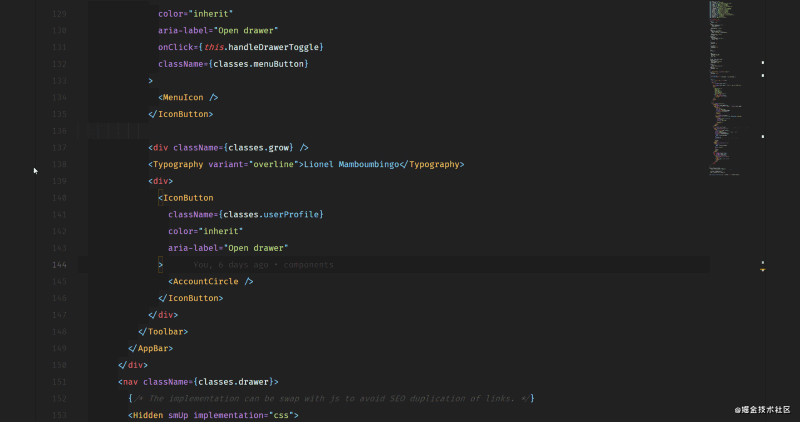
Task: Click line number 137
Action: pos(59,147)
